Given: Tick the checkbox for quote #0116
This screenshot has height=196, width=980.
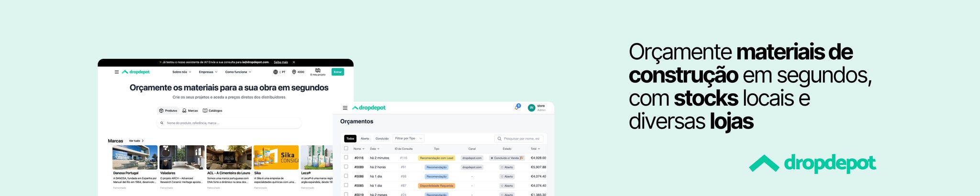Looking at the screenshot, I should tap(346, 157).
